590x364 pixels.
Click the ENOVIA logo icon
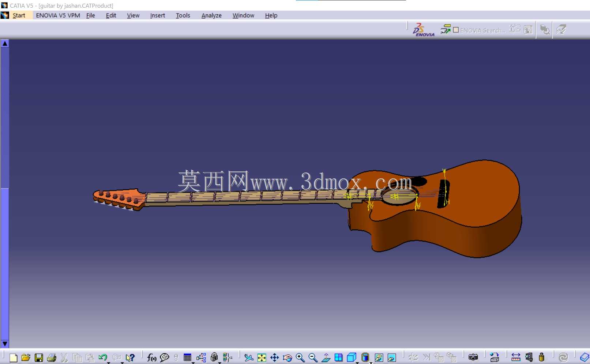click(x=424, y=30)
